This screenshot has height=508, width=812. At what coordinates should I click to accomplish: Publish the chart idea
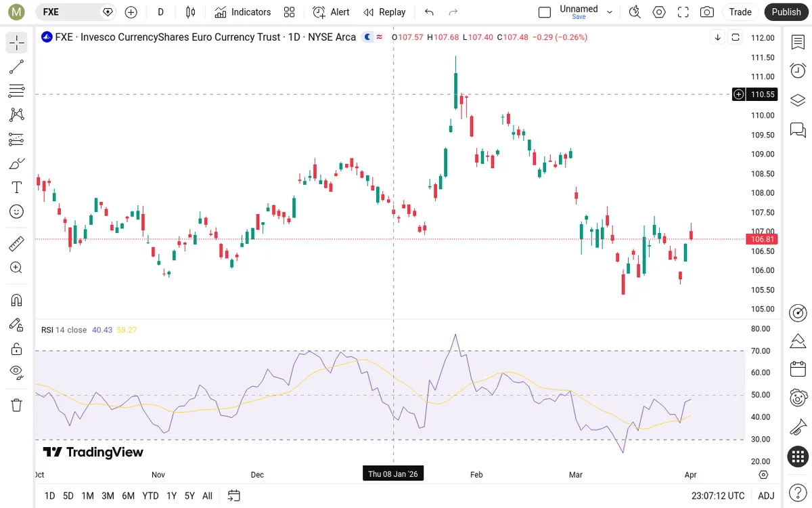[786, 12]
